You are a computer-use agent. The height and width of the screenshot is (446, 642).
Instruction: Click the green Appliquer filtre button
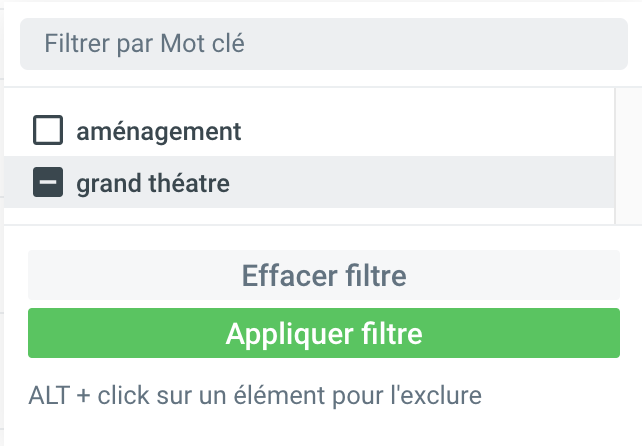coord(324,334)
